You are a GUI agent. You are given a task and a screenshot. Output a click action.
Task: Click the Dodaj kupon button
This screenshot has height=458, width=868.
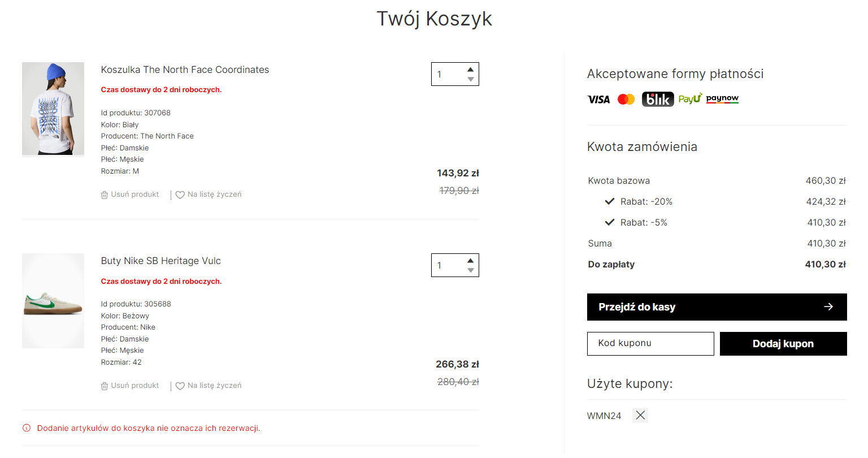tap(783, 344)
